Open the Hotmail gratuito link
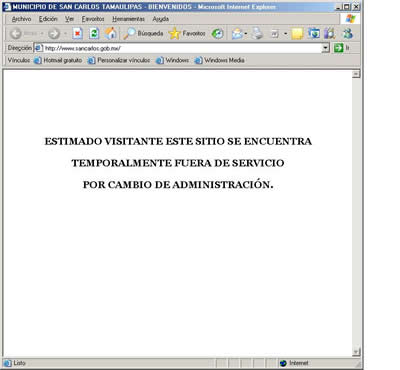Screen dimensions: 400x370 point(58,60)
